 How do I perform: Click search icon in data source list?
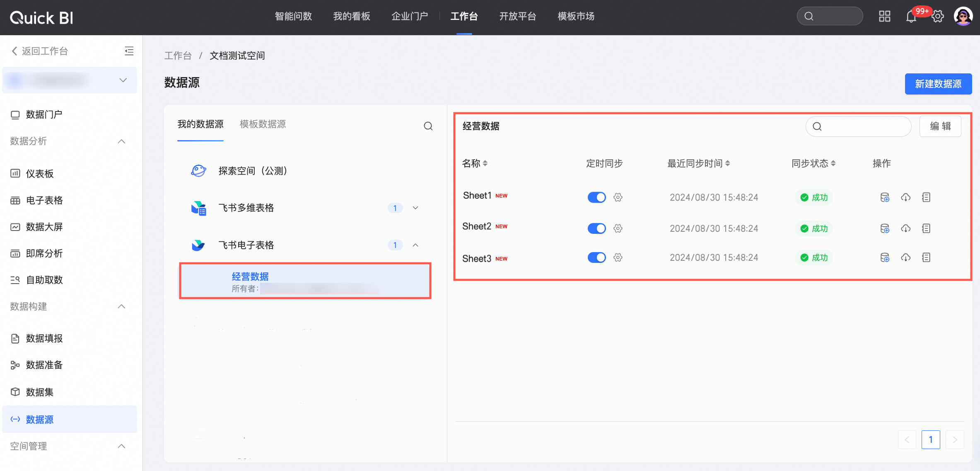click(x=428, y=126)
